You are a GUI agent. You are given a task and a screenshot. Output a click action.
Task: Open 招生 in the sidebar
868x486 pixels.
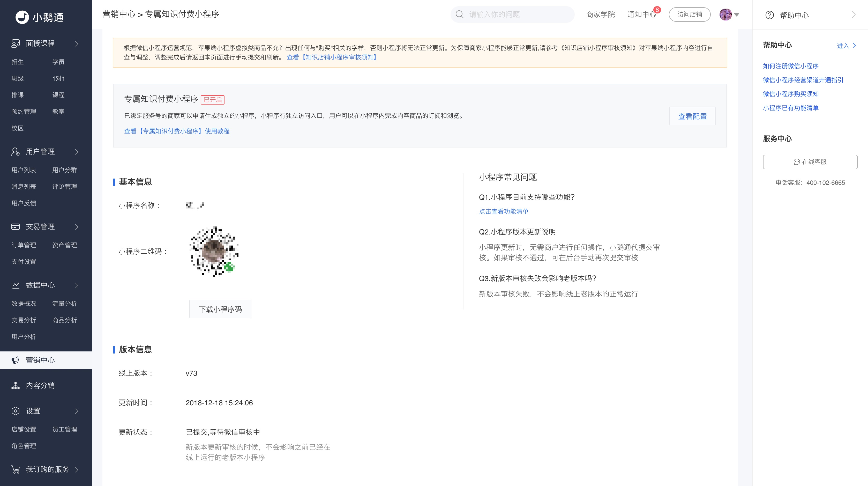tap(18, 62)
